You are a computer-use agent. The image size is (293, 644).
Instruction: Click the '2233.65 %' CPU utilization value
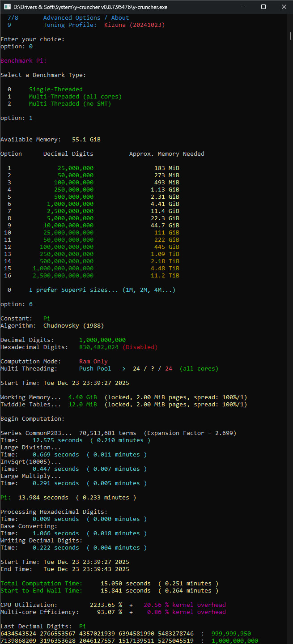(x=106, y=605)
